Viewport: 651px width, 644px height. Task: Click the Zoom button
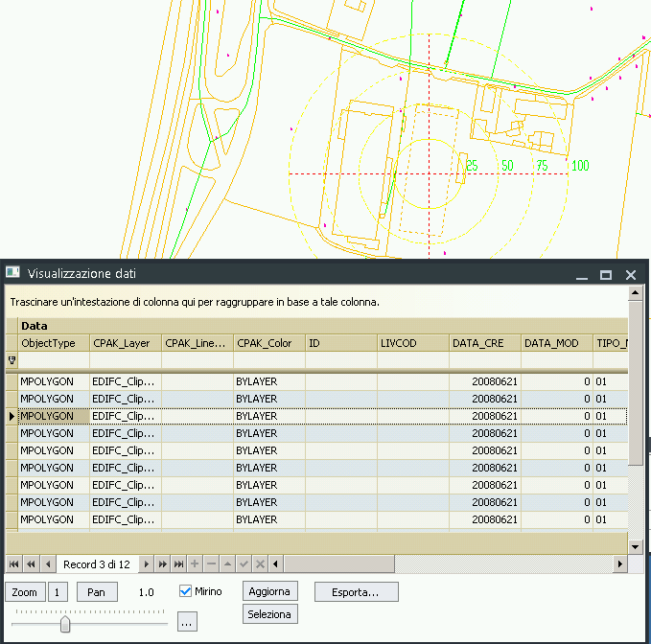(25, 592)
